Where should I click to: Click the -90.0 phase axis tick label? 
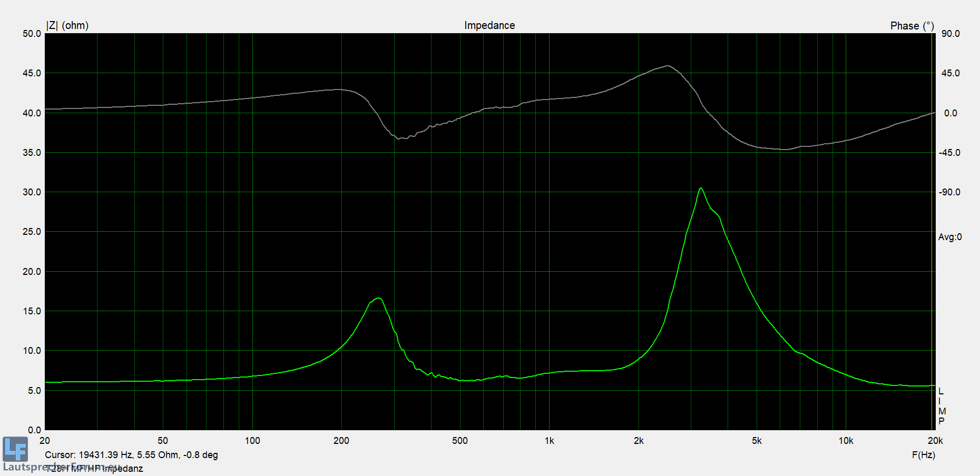click(x=949, y=192)
